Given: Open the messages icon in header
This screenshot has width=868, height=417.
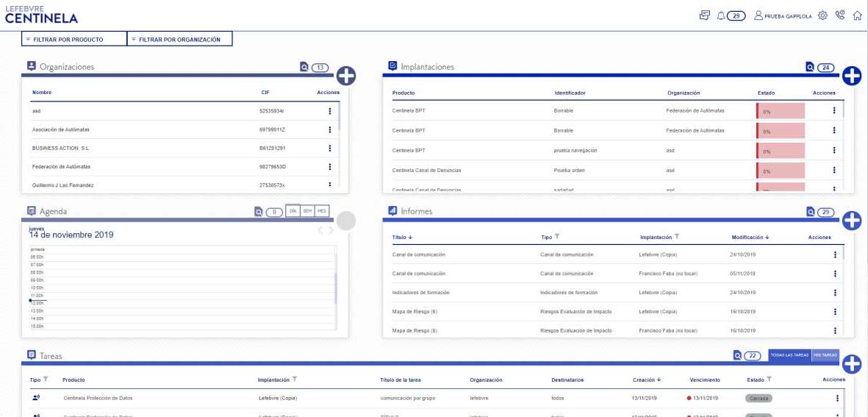Looking at the screenshot, I should click(x=704, y=15).
